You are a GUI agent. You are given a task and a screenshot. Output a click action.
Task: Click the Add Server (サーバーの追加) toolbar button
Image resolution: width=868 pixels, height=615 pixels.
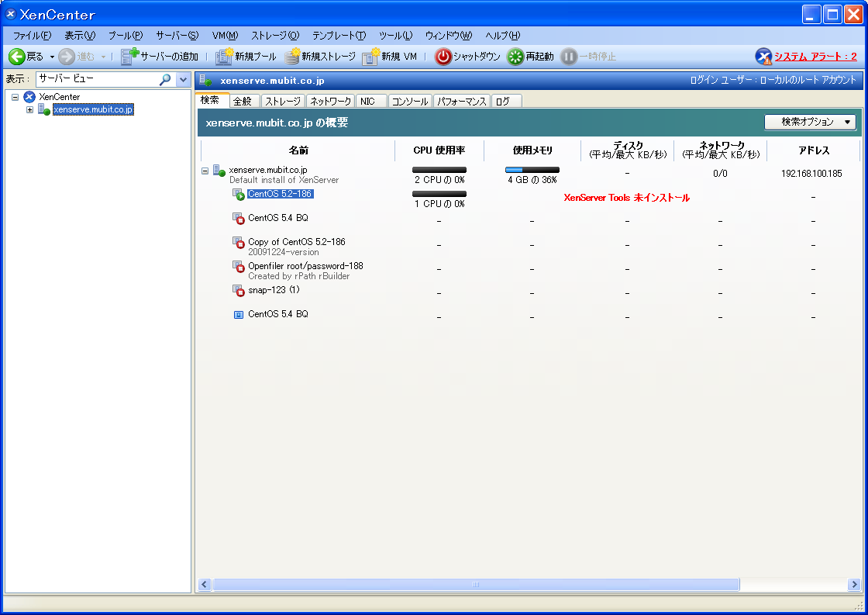160,57
